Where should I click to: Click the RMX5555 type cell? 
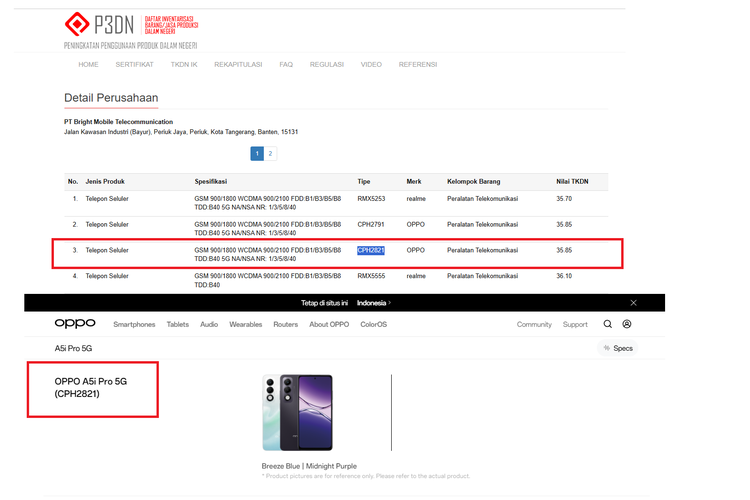(x=371, y=276)
